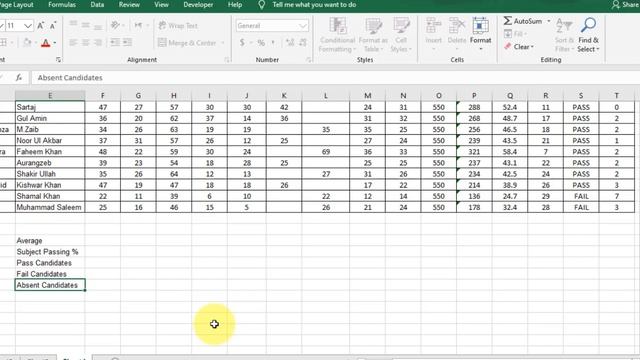Open Cell Styles gallery
This screenshot has width=640, height=360.
[401, 35]
